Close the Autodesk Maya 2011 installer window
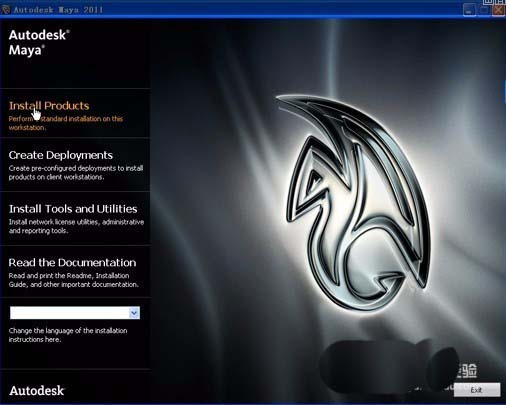This screenshot has height=405, width=506. (x=498, y=10)
